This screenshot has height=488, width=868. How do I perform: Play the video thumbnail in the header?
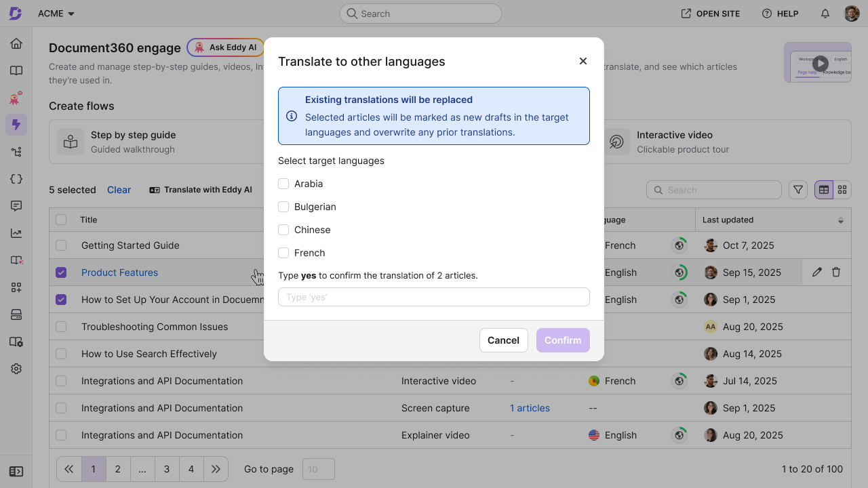(821, 63)
